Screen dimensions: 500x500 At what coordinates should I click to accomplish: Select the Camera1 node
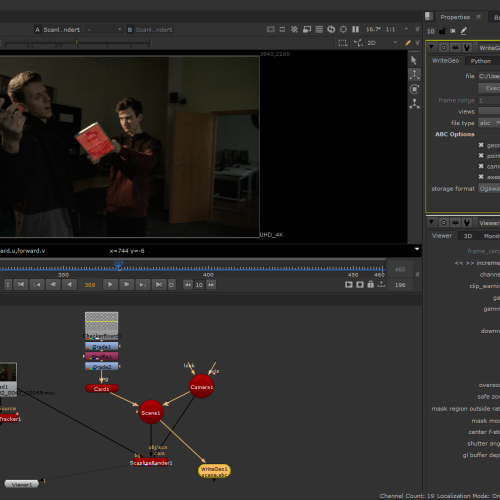click(201, 387)
